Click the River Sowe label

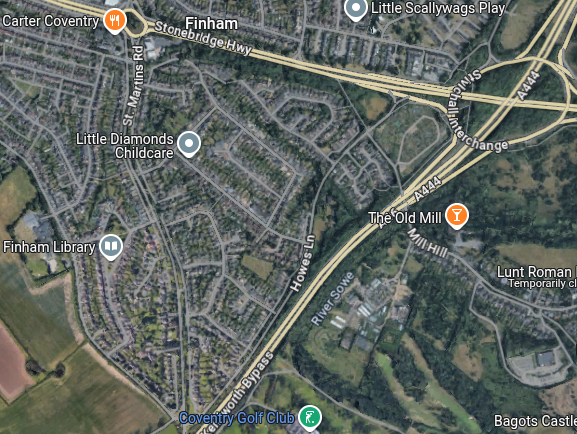[x=333, y=299]
